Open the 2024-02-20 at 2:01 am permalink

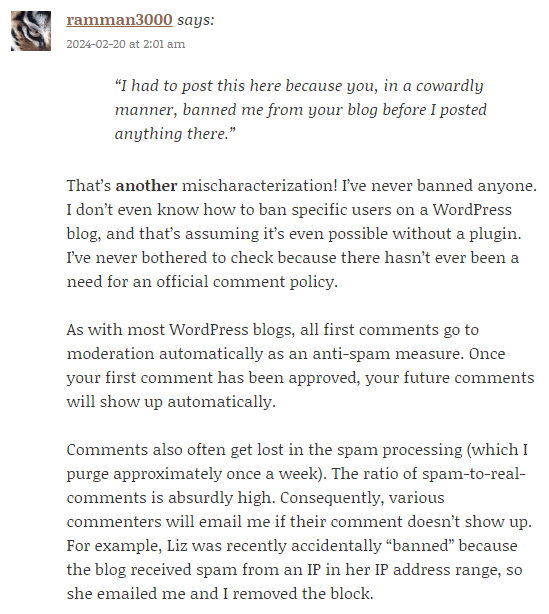pyautogui.click(x=126, y=44)
